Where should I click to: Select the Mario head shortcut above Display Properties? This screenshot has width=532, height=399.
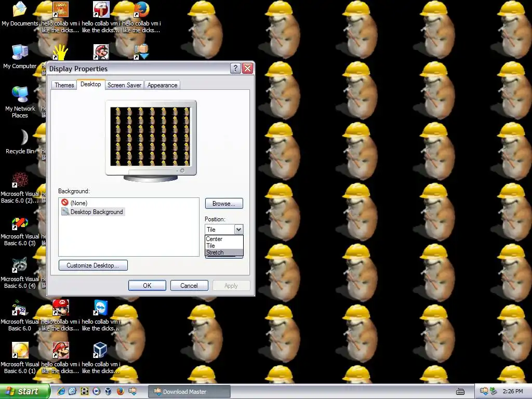pos(101,52)
